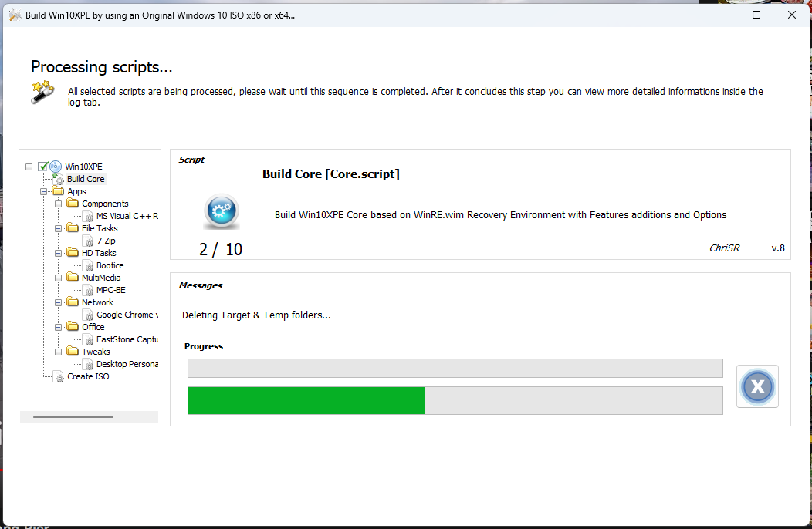Click the 7-Zip script icon
Image resolution: width=812 pixels, height=529 pixels.
click(x=89, y=241)
